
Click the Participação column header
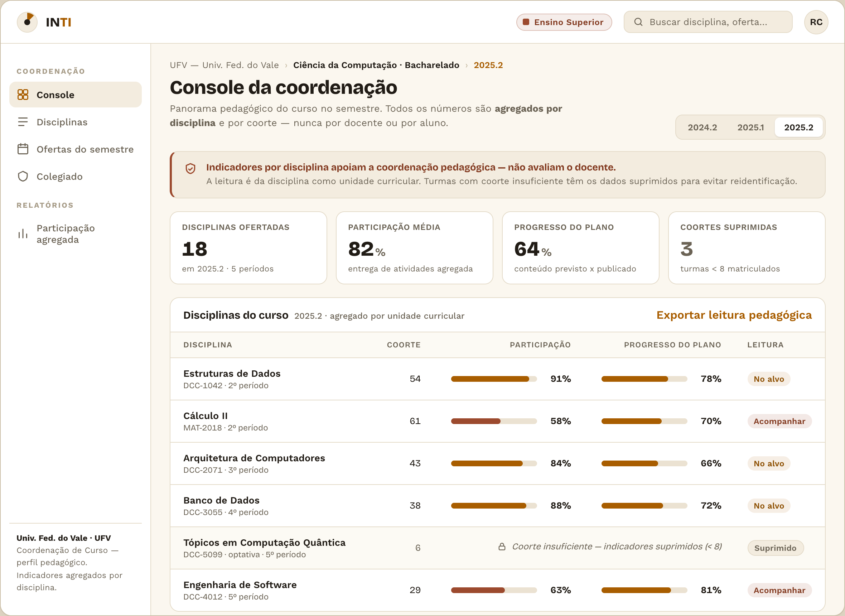click(540, 345)
